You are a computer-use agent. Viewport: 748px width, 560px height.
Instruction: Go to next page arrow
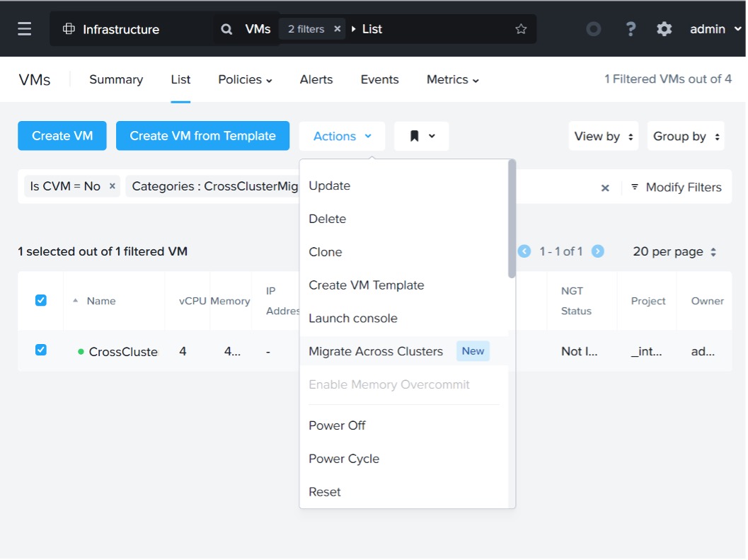pos(598,251)
